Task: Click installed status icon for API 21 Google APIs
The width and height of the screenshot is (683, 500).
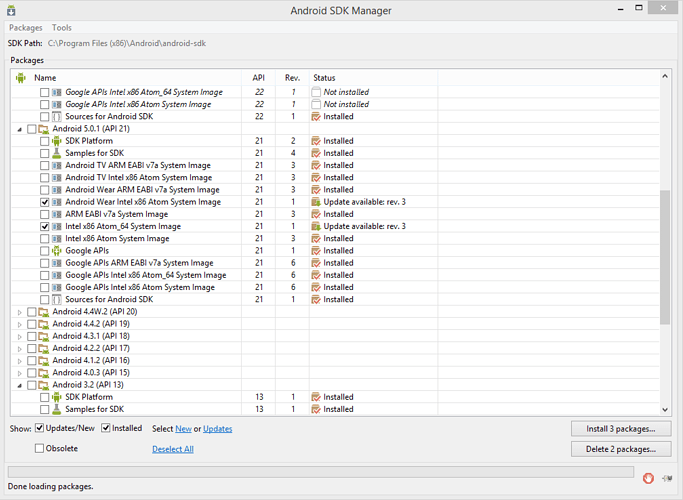Action: pos(316,250)
